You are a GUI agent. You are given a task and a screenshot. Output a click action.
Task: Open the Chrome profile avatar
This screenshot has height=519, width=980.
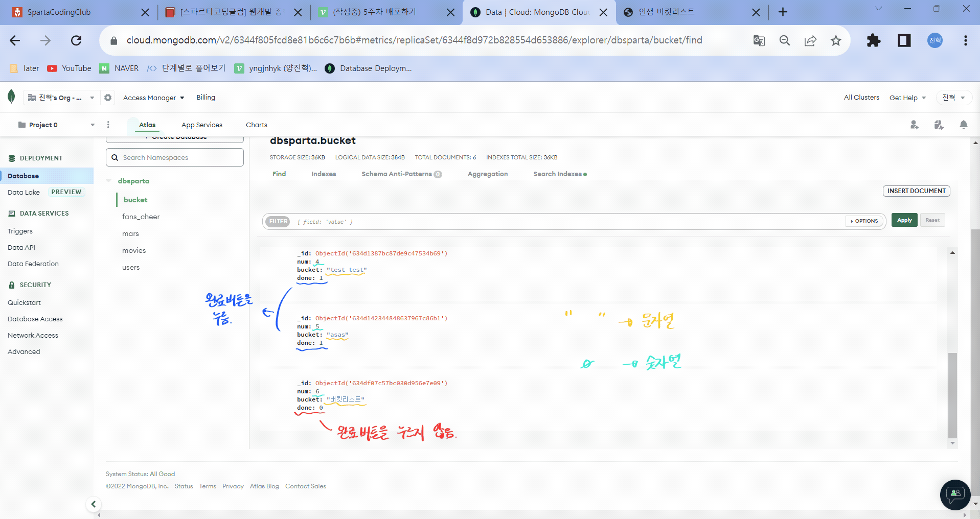935,40
